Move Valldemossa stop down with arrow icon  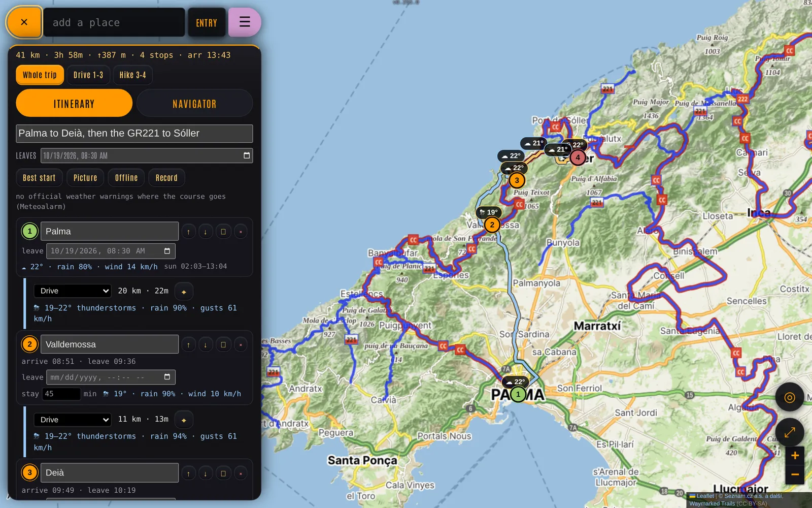click(206, 345)
